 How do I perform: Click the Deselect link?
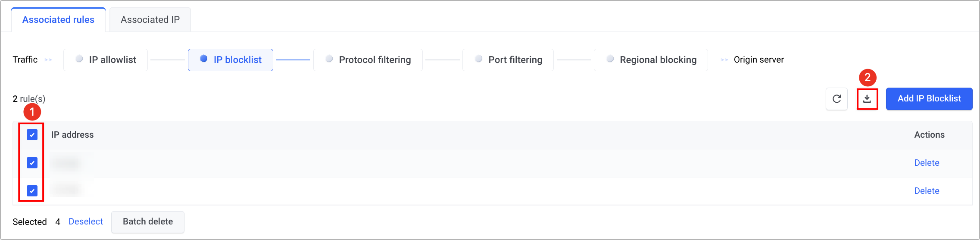point(86,222)
